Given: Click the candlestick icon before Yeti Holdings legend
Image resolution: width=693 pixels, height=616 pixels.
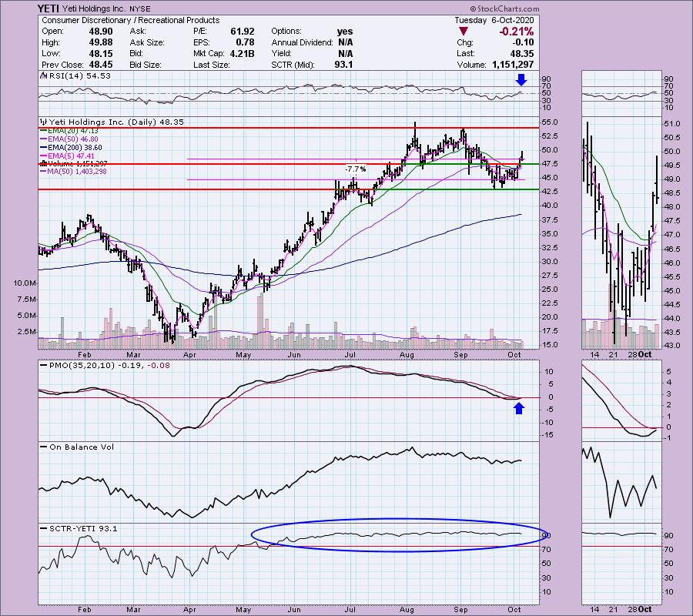Looking at the screenshot, I should tap(43, 122).
